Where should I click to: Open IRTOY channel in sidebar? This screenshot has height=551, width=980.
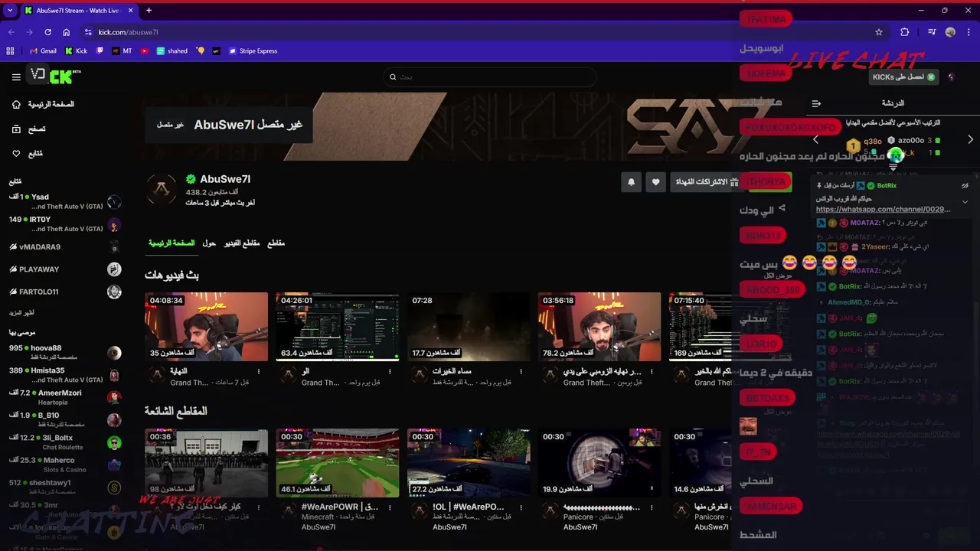[x=65, y=224]
